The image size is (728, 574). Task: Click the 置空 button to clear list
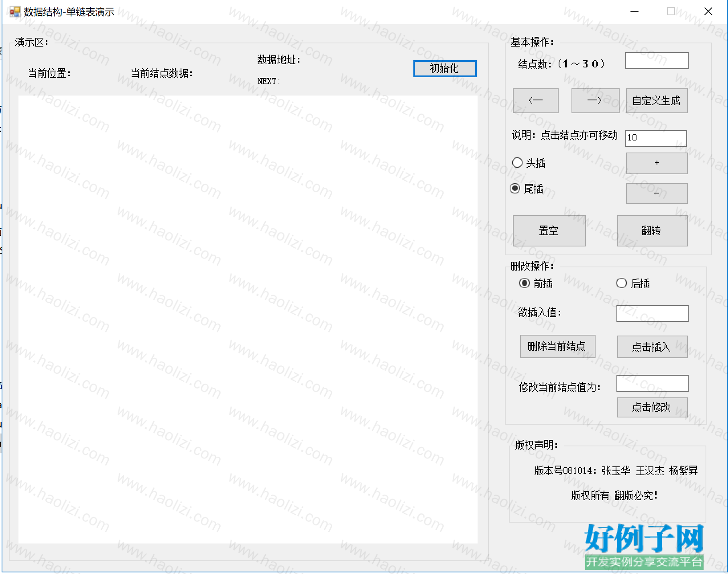(549, 230)
